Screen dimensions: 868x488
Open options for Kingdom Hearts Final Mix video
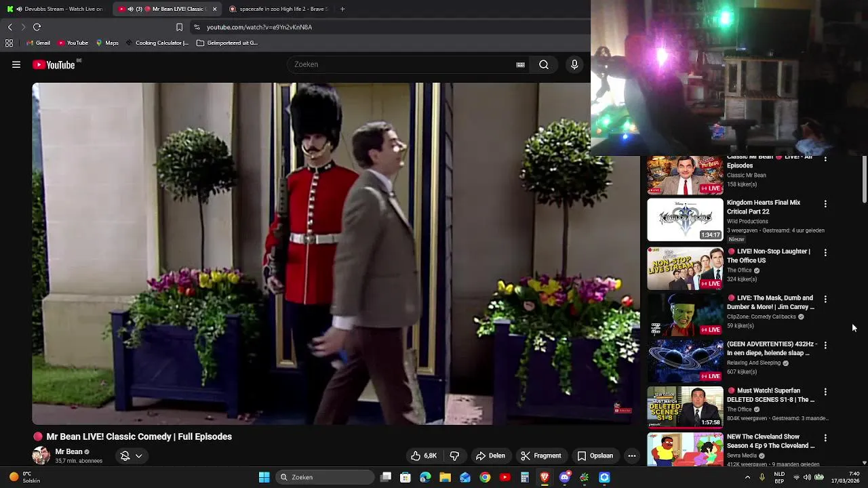click(825, 203)
